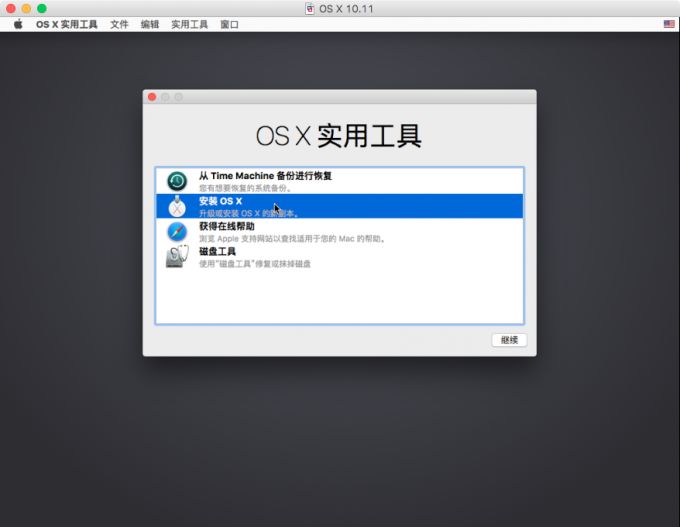This screenshot has height=527, width=680.
Task: Select the 获得在线帮助 row title
Action: pos(227,226)
